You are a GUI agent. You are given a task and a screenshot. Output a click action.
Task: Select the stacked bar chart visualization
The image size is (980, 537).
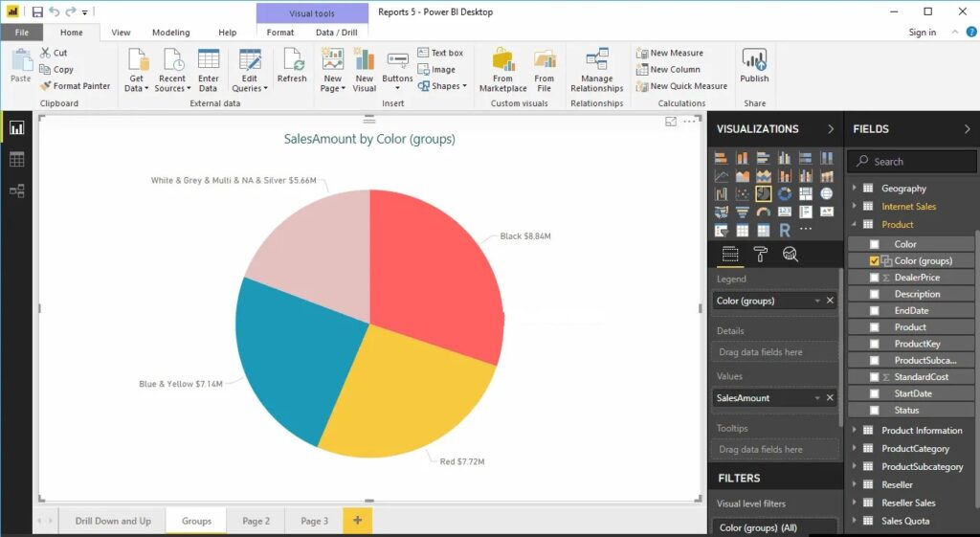coord(721,158)
